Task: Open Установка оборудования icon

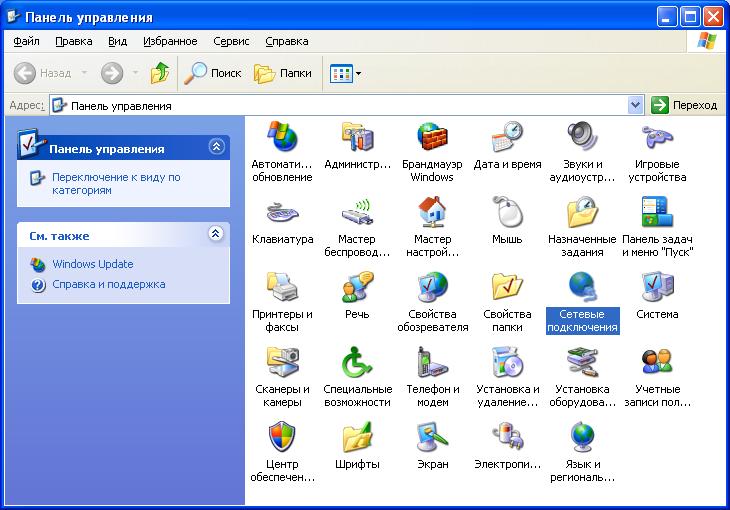Action: point(582,361)
